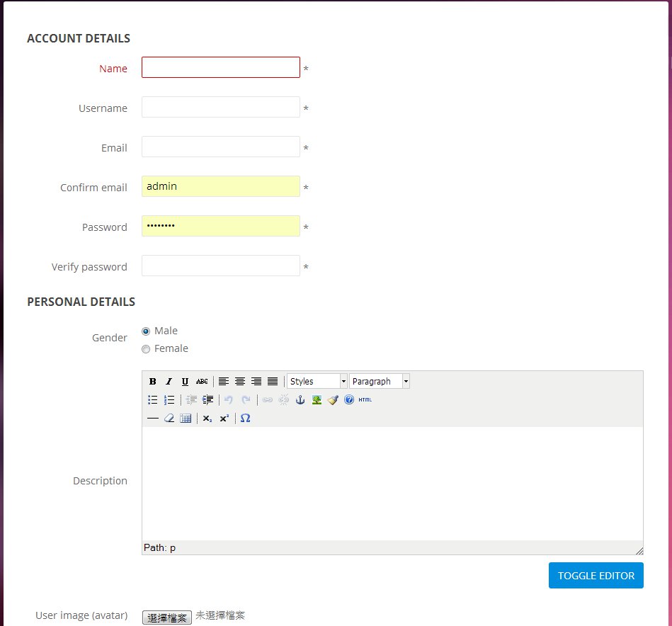Grab the editor resize handle

[639, 550]
